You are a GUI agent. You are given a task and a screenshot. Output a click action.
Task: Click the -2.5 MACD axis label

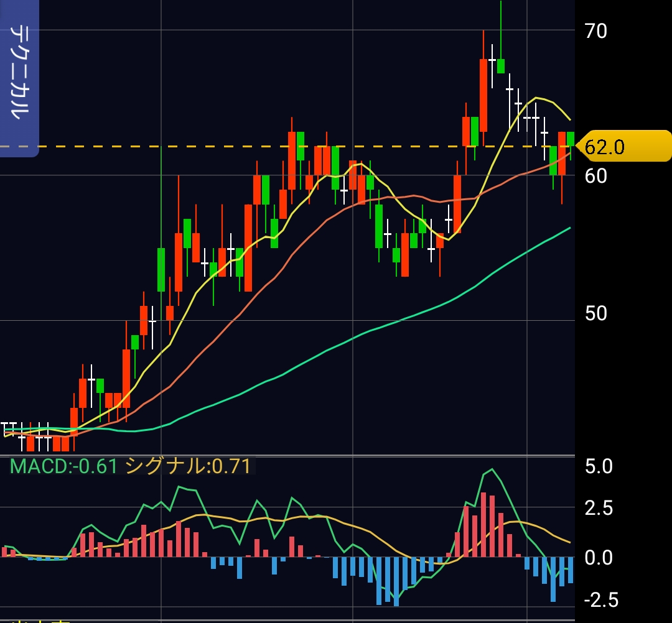click(x=600, y=600)
